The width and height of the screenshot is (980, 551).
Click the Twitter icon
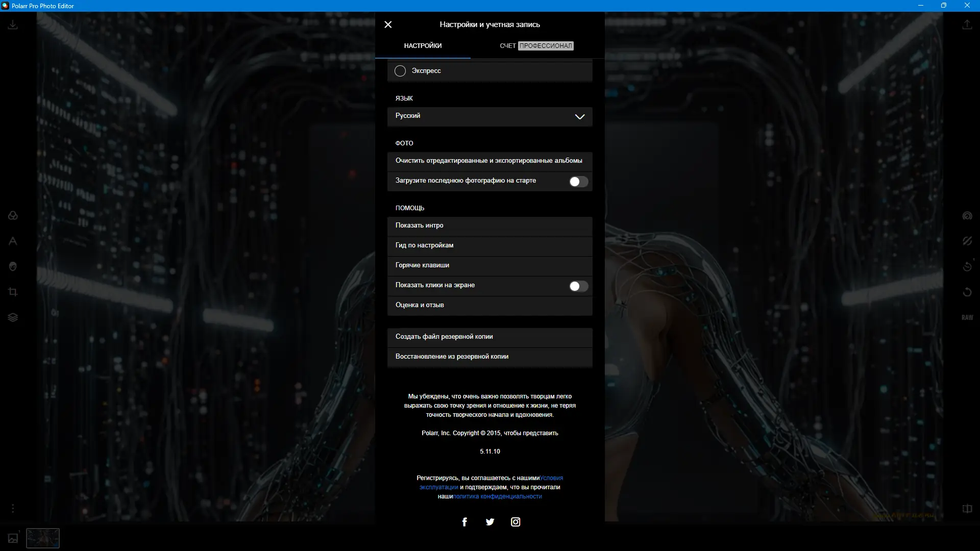coord(490,522)
